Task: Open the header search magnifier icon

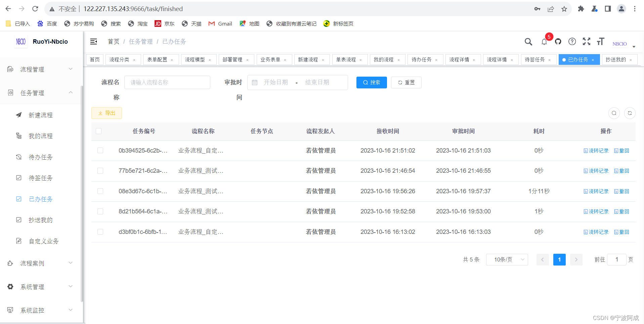Action: click(x=528, y=42)
